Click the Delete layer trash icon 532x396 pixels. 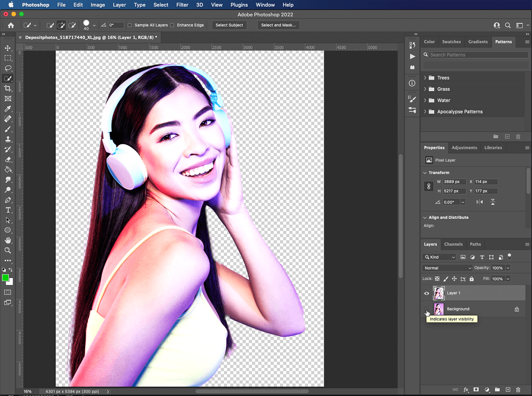[518, 390]
